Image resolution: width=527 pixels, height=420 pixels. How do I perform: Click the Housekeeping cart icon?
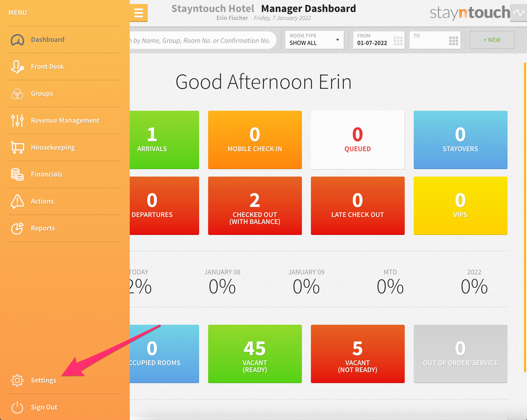(x=17, y=147)
